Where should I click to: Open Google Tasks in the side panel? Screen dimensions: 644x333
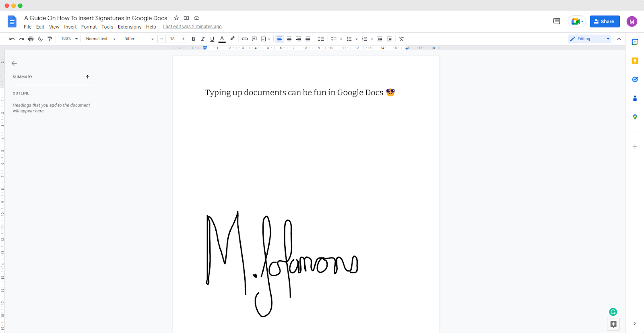coord(635,79)
